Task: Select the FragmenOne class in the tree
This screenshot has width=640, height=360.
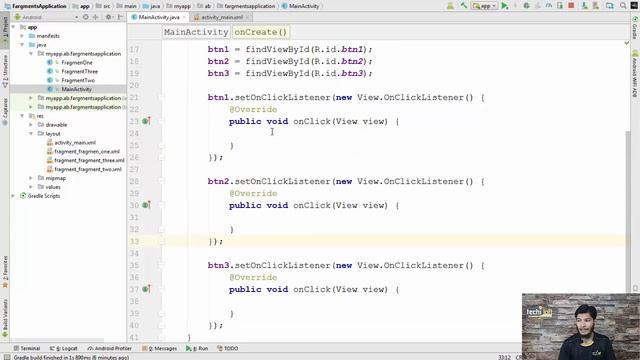Action: click(77, 62)
